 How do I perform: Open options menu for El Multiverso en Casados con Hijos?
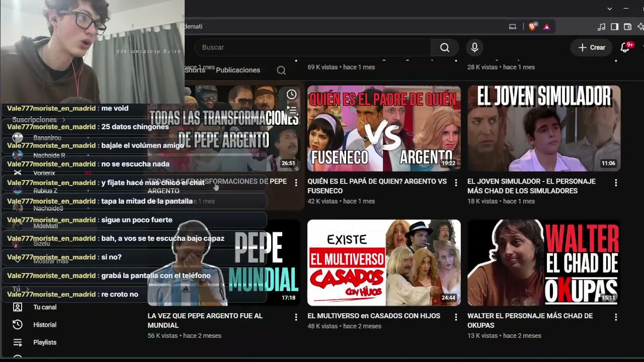456,317
